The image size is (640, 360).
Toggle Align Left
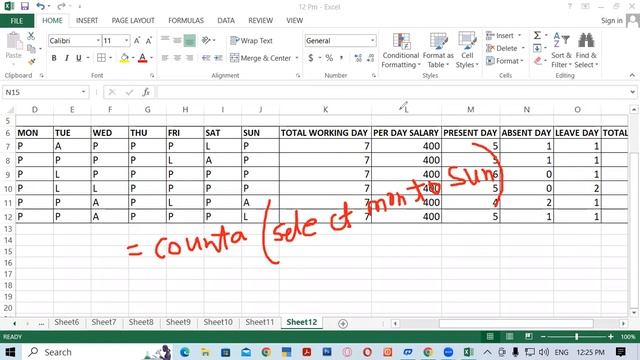click(165, 58)
